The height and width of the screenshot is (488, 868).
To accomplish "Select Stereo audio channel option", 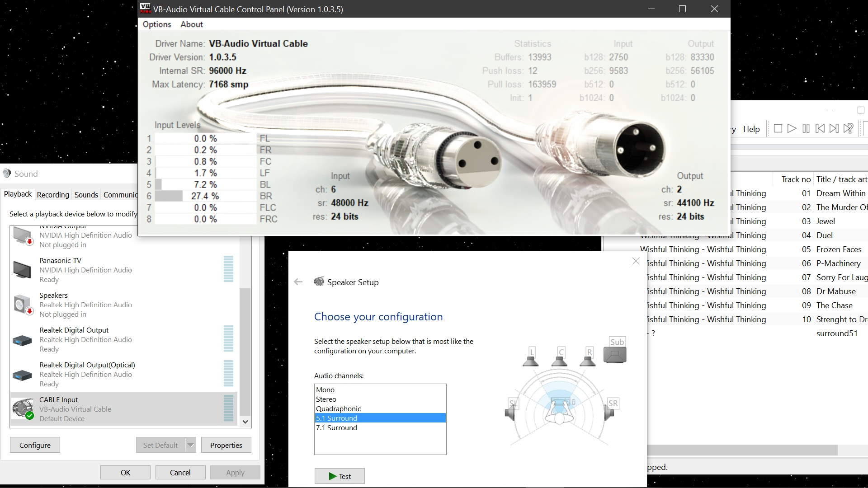I will click(380, 399).
